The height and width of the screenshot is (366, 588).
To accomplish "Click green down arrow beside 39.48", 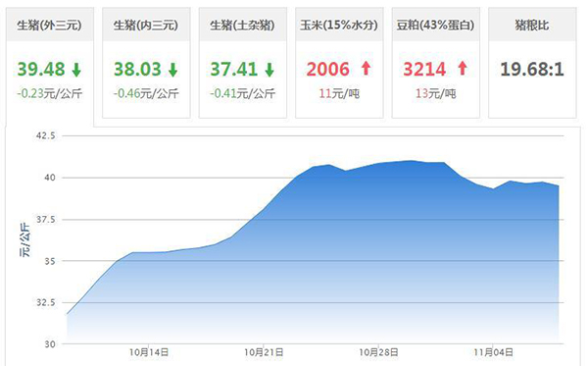I will (76, 70).
